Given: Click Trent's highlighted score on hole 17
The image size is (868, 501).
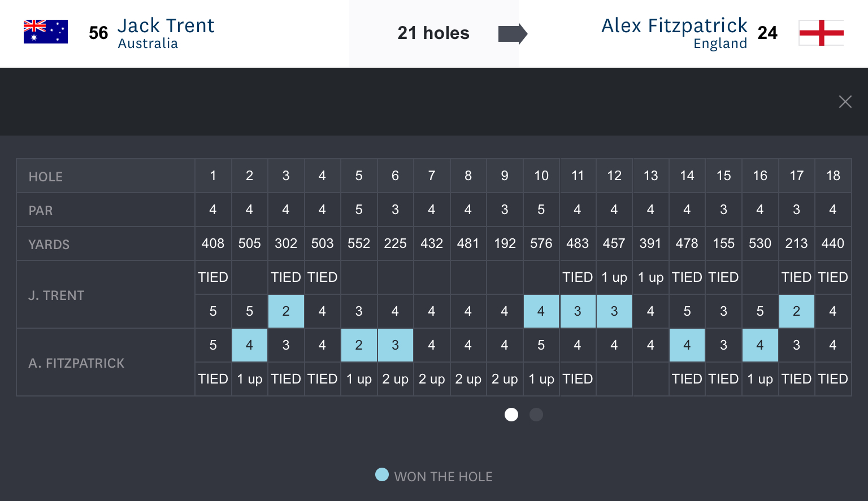Looking at the screenshot, I should point(796,311).
